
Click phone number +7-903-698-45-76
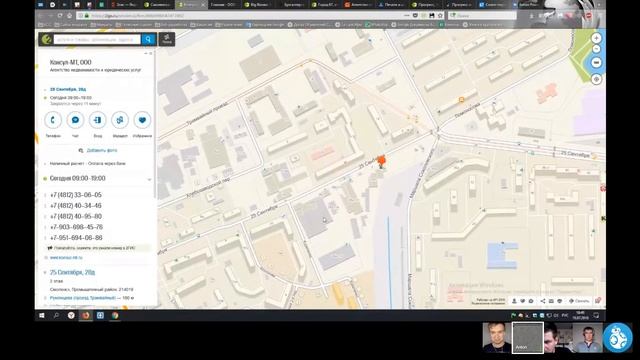click(76, 227)
